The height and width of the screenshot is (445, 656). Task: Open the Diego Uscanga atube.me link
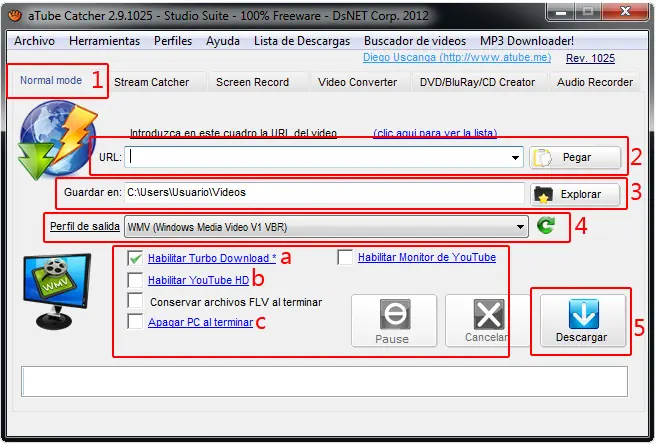[x=457, y=57]
